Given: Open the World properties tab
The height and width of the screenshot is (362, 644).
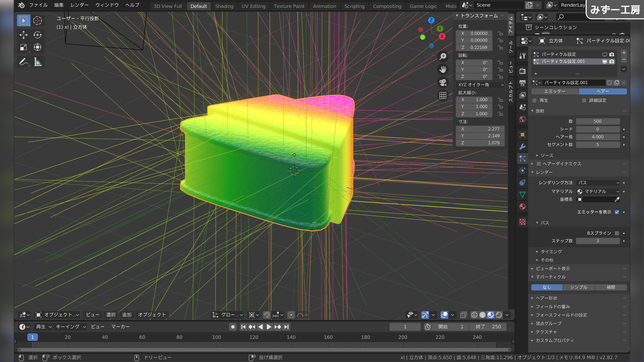Looking at the screenshot, I should 523,119.
